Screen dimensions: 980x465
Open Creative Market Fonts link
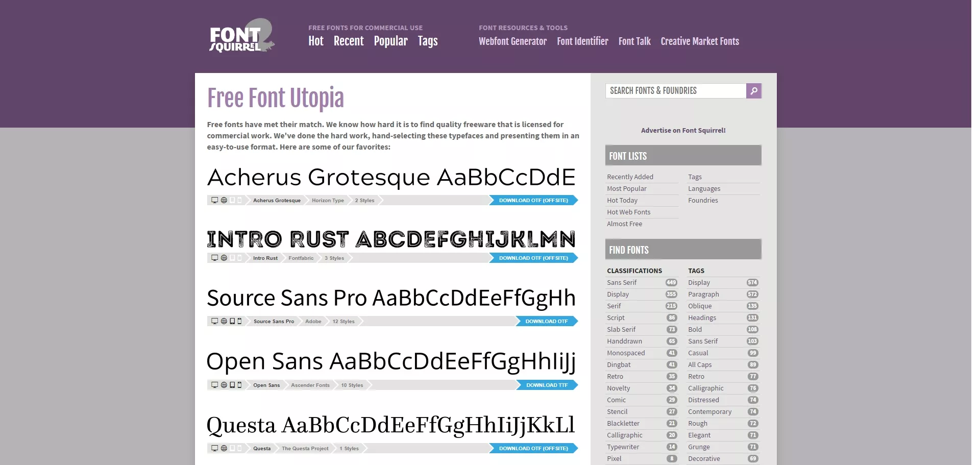(700, 41)
